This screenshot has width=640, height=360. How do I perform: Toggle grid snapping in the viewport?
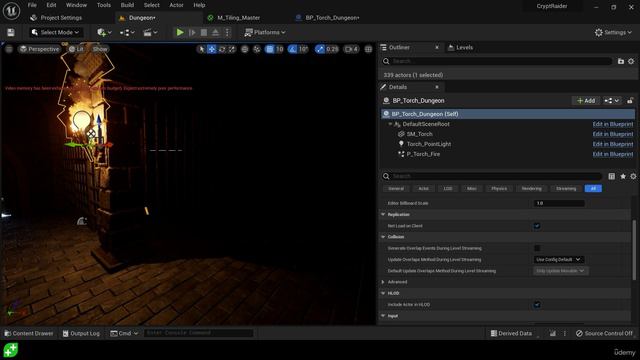coord(269,49)
